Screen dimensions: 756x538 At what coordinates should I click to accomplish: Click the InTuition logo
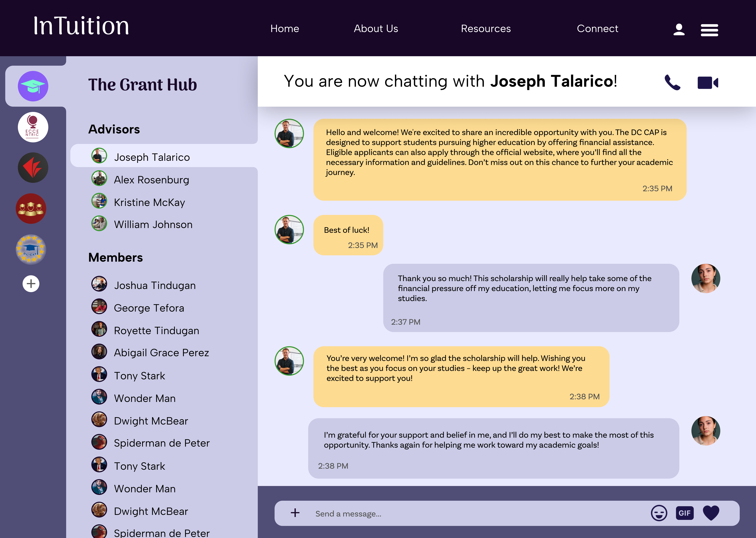tap(81, 26)
